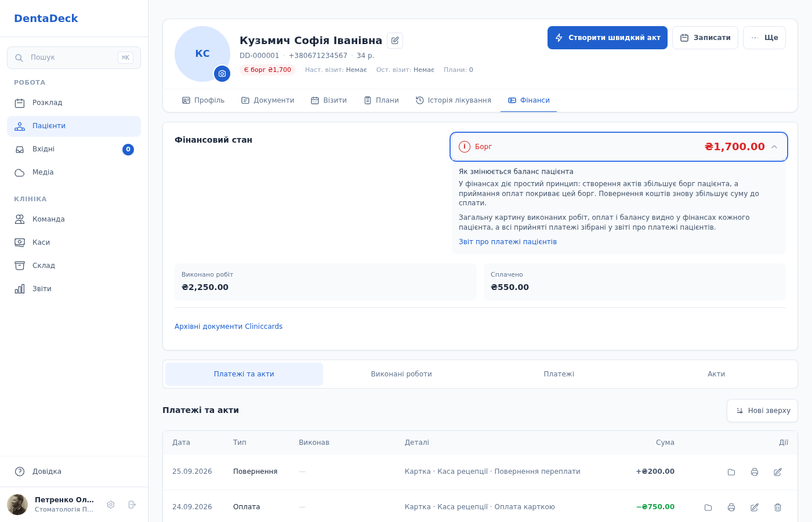Show only Акти list
Viewport: 812px width, 522px height.
coord(716,374)
